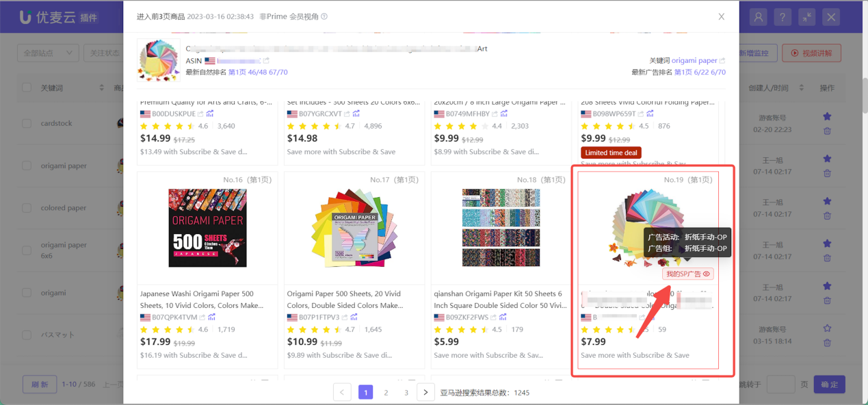Open the user profile icon in the top bar
This screenshot has height=405, width=868.
pyautogui.click(x=759, y=17)
